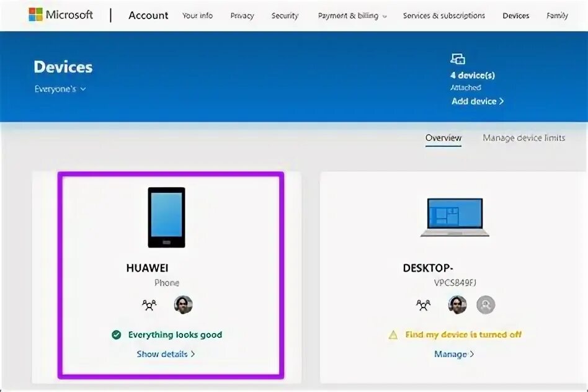The width and height of the screenshot is (588, 392).
Task: Click Find my device is turned off
Action: coord(463,334)
